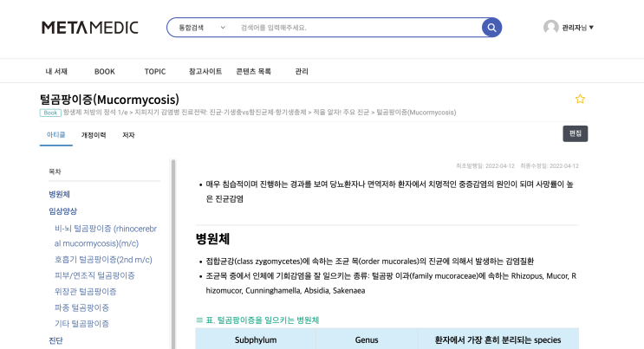This screenshot has width=644, height=349.
Task: Switch to the 저자 tab
Action: coord(128,135)
